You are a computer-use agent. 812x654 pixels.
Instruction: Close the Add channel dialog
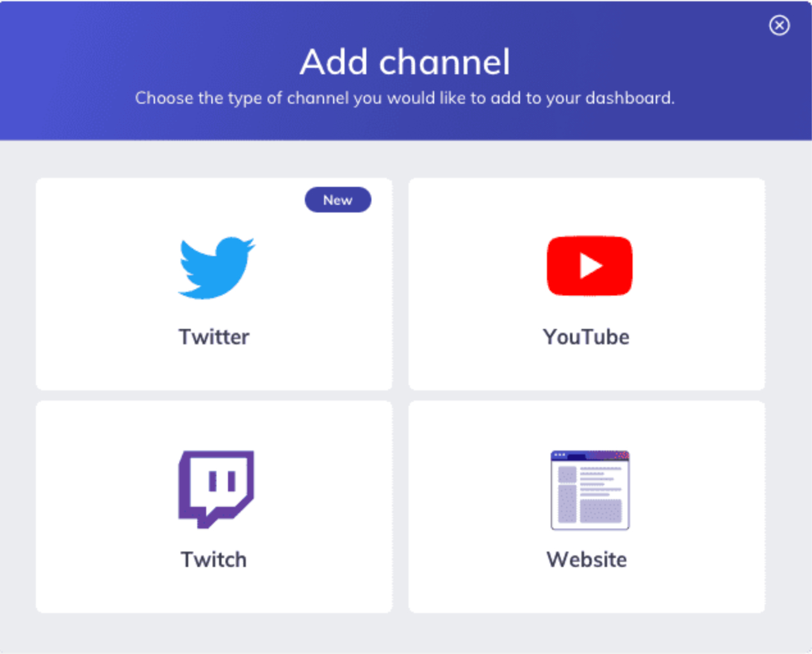pyautogui.click(x=779, y=26)
